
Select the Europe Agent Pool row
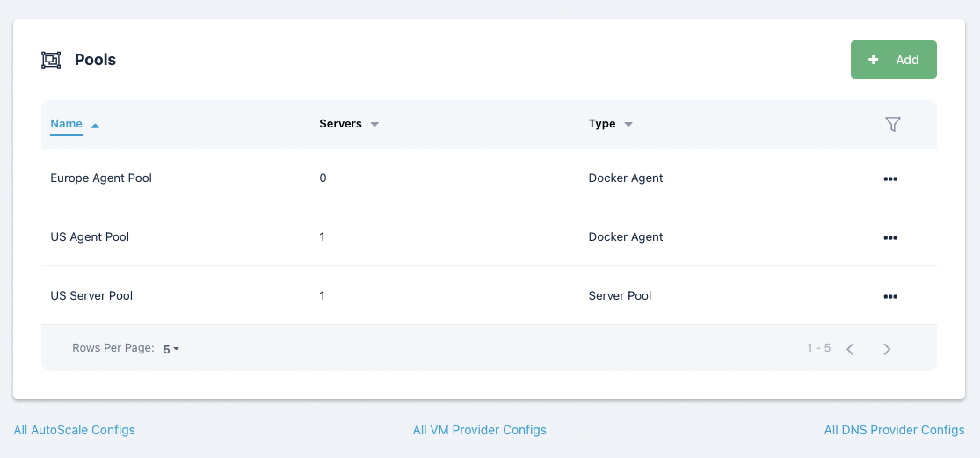[x=101, y=178]
